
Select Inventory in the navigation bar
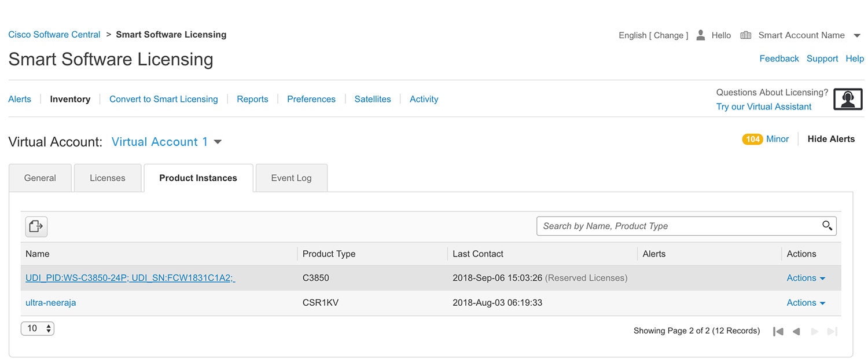(70, 99)
